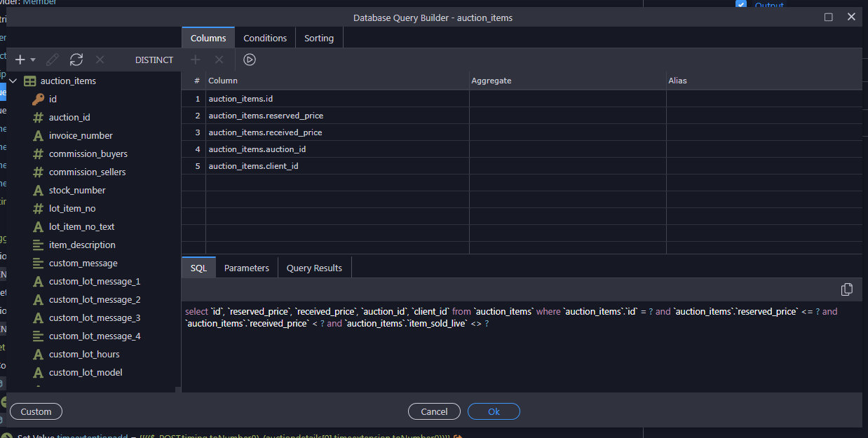Run the query with play icon
Image resolution: width=868 pixels, height=438 pixels.
click(x=250, y=60)
